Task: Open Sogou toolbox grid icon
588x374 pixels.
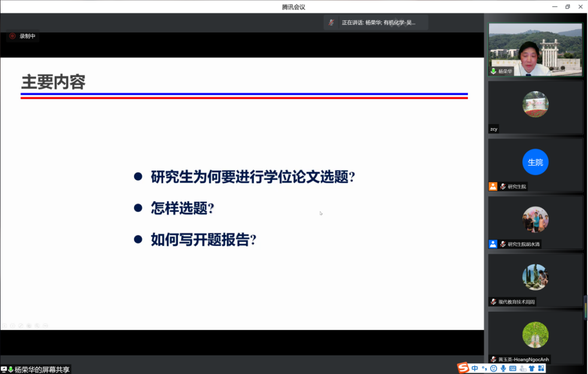Action: point(541,369)
